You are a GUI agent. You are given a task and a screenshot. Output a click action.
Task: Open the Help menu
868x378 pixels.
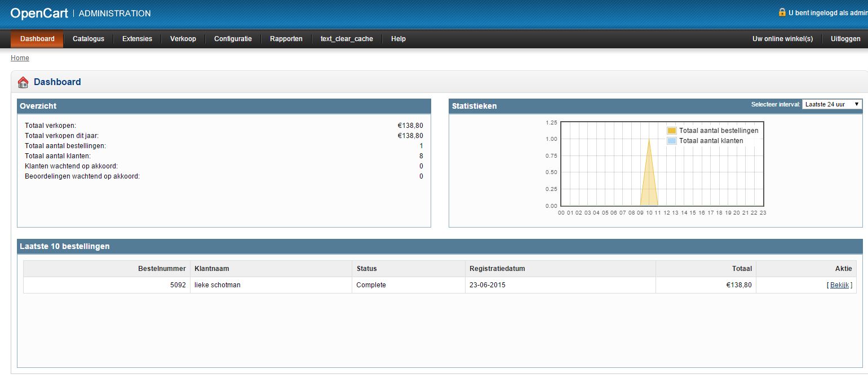(x=398, y=39)
